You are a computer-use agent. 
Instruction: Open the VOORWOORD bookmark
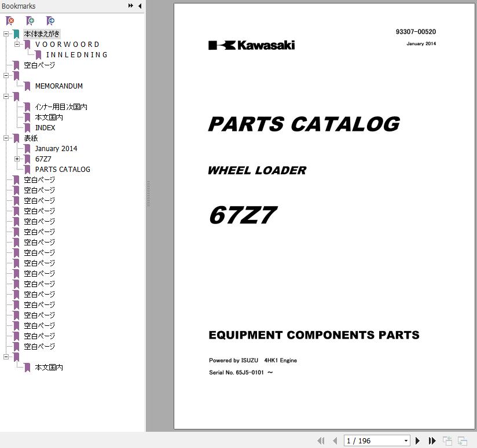click(67, 45)
